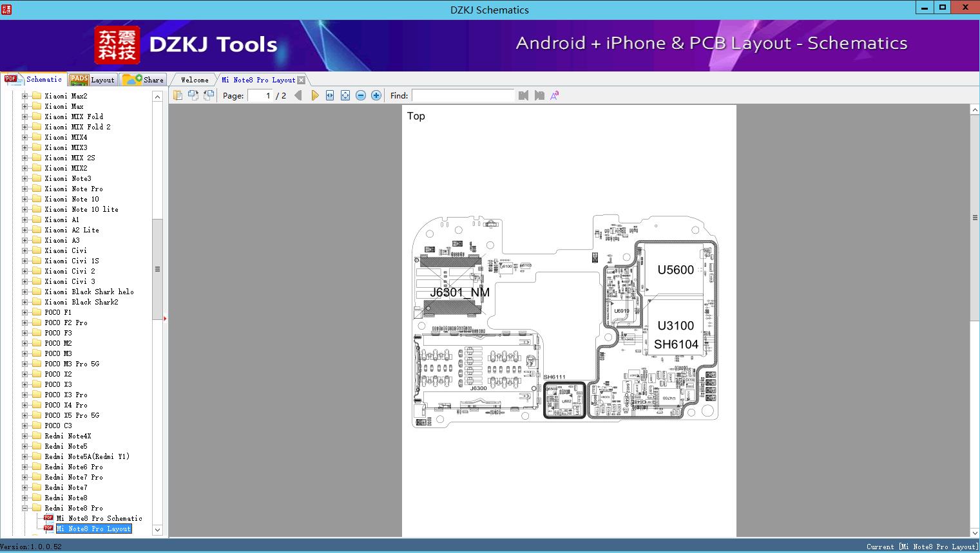Maximize the DZKJ Schematics window
Image resolution: width=980 pixels, height=553 pixels.
click(942, 7)
